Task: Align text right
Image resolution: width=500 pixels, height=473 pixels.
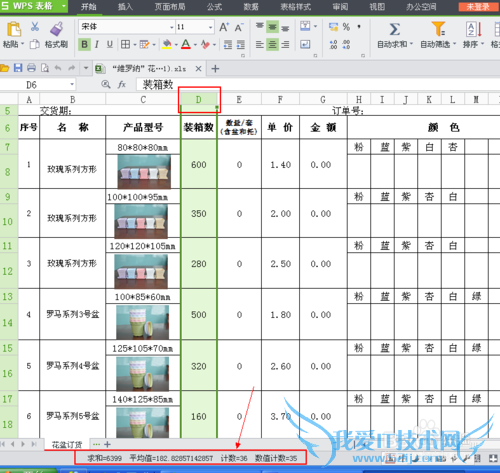Action: [285, 44]
